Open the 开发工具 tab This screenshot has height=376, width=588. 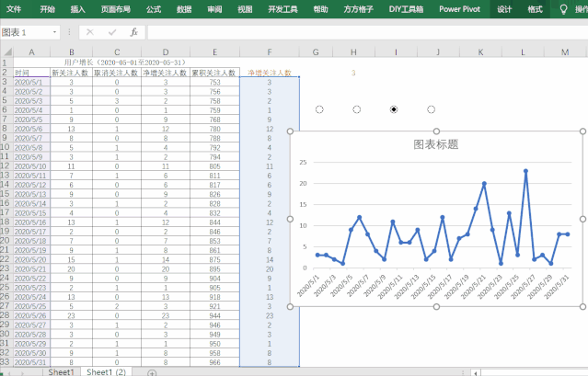click(282, 9)
